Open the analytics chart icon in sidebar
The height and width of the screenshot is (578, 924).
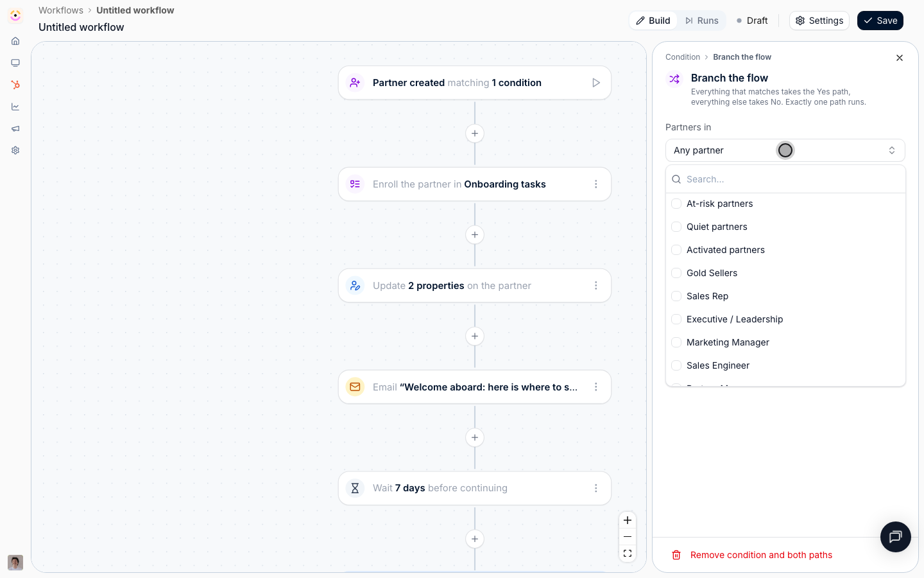15,107
